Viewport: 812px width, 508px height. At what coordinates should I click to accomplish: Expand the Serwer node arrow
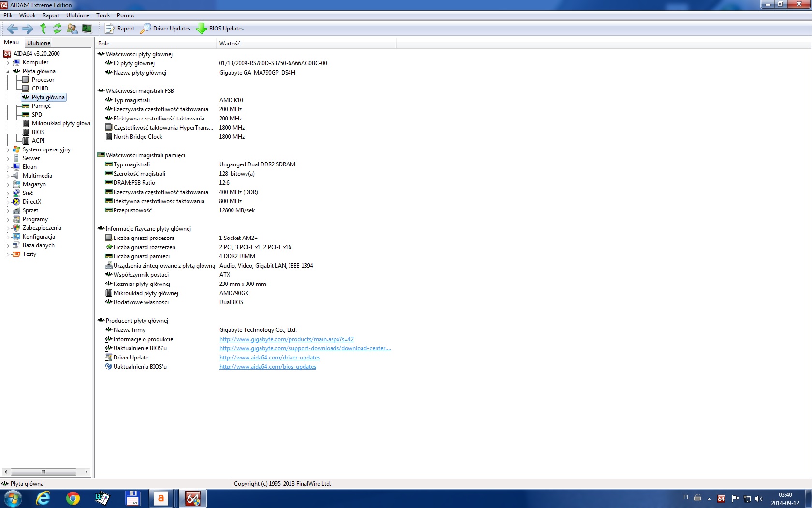[8, 159]
